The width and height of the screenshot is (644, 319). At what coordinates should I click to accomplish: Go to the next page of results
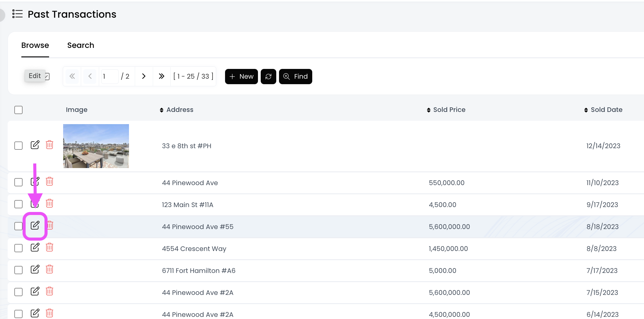[144, 76]
